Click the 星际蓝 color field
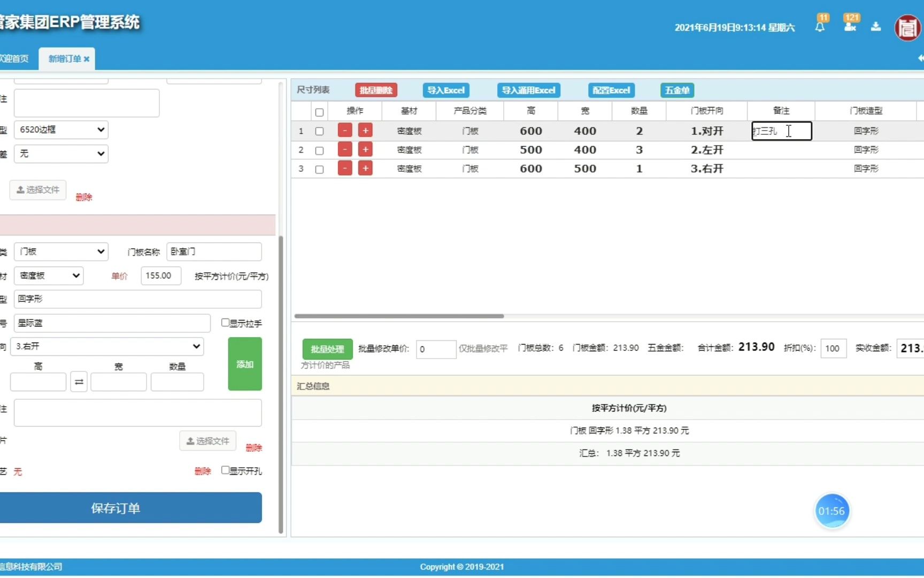924x578 pixels. pos(112,323)
